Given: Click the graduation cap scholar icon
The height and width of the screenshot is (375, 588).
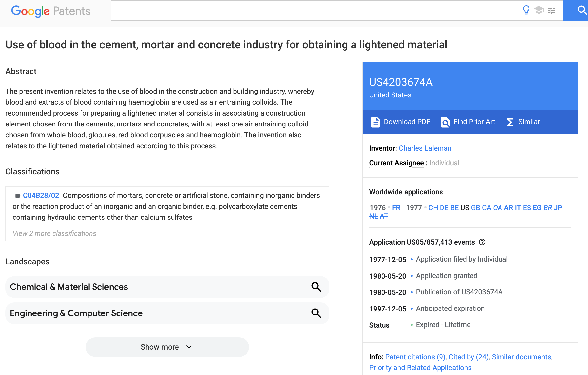Looking at the screenshot, I should point(539,10).
